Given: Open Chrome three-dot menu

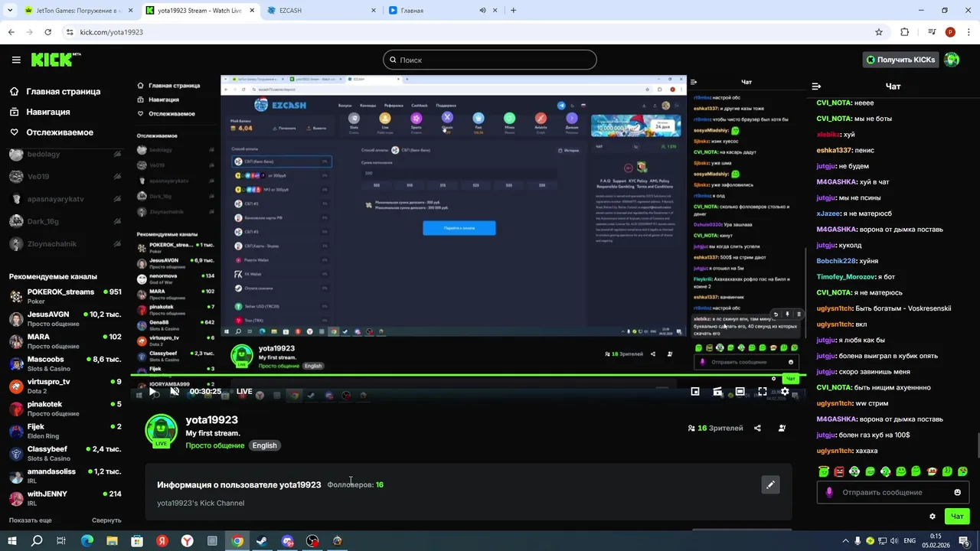Looking at the screenshot, I should tap(969, 32).
